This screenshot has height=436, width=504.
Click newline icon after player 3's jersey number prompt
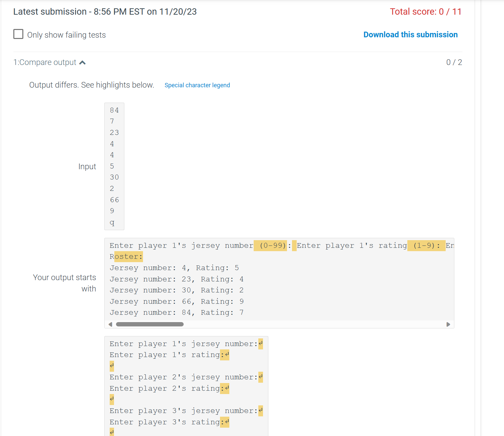(x=260, y=411)
